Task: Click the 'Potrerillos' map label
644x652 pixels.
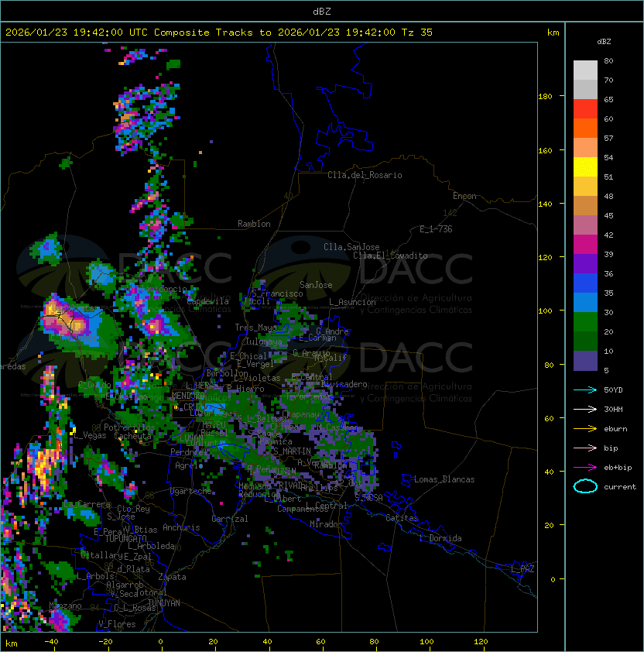Action: 129,427
